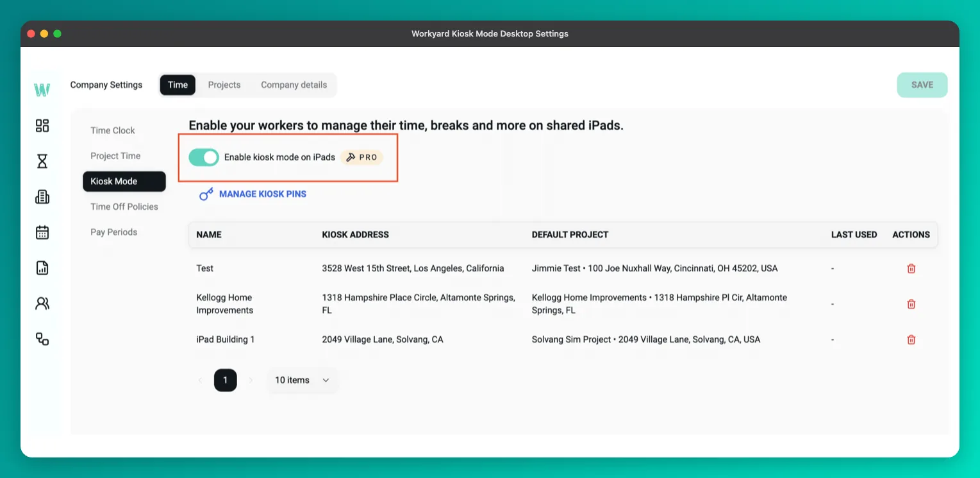980x478 pixels.
Task: Click the key icon beside Manage Kiosk Pins
Action: [x=206, y=194]
